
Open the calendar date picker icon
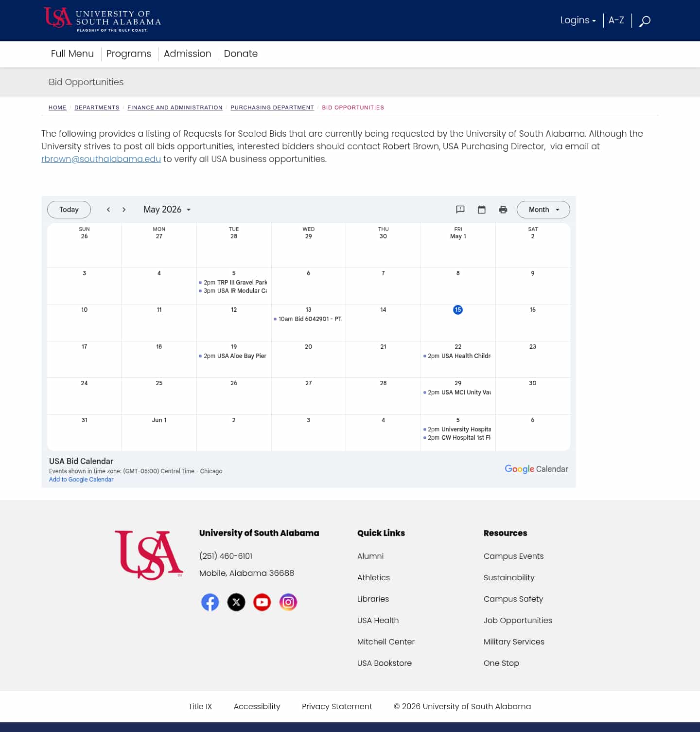[482, 210]
